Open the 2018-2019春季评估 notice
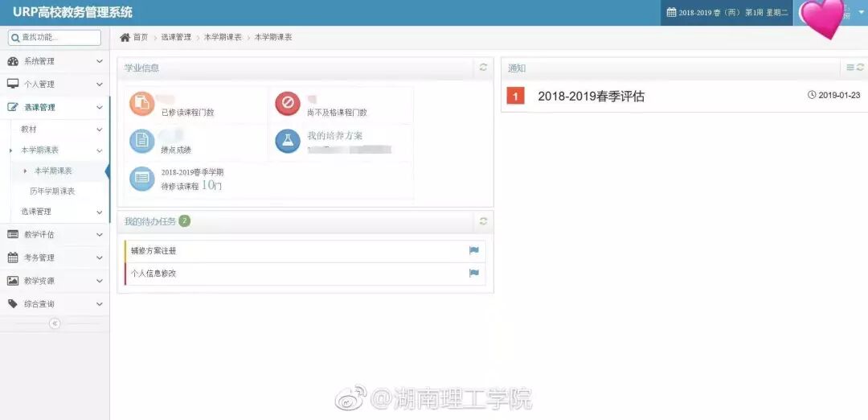Image resolution: width=868 pixels, height=420 pixels. tap(591, 96)
